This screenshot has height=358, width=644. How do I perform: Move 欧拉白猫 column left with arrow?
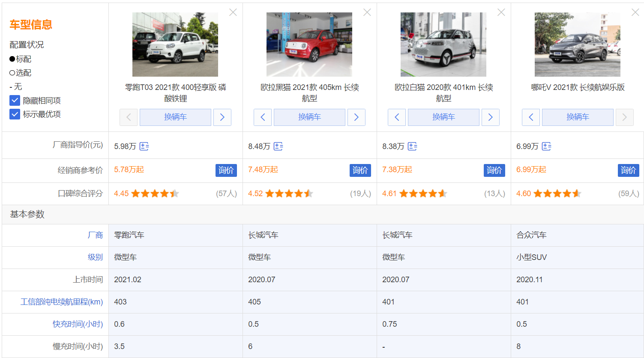point(397,117)
